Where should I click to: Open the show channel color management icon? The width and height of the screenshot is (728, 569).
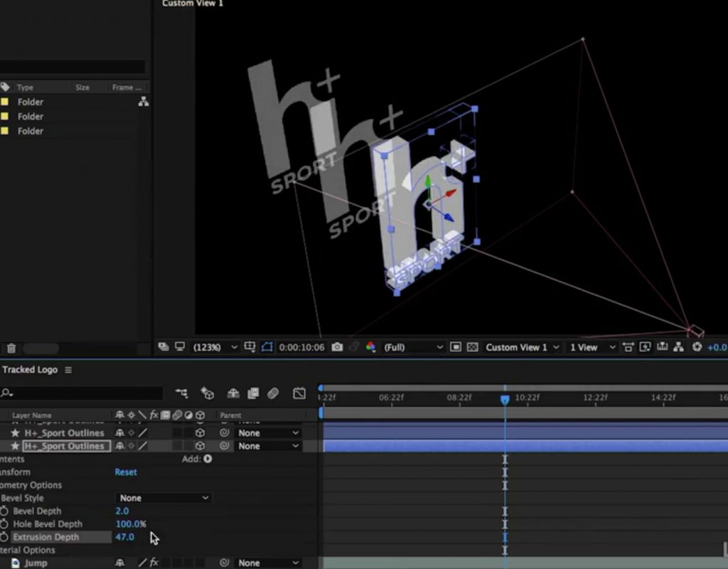click(370, 347)
